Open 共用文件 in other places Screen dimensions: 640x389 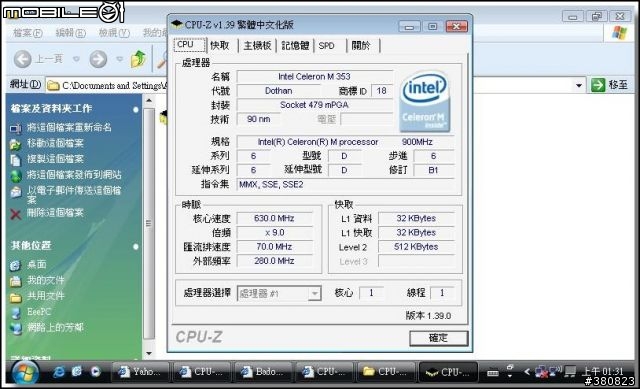pyautogui.click(x=46, y=296)
